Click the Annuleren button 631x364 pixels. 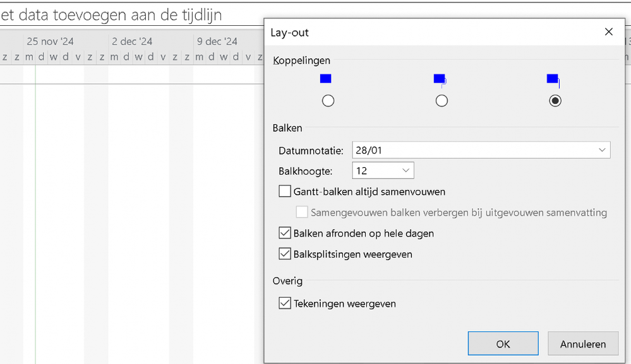[583, 344]
